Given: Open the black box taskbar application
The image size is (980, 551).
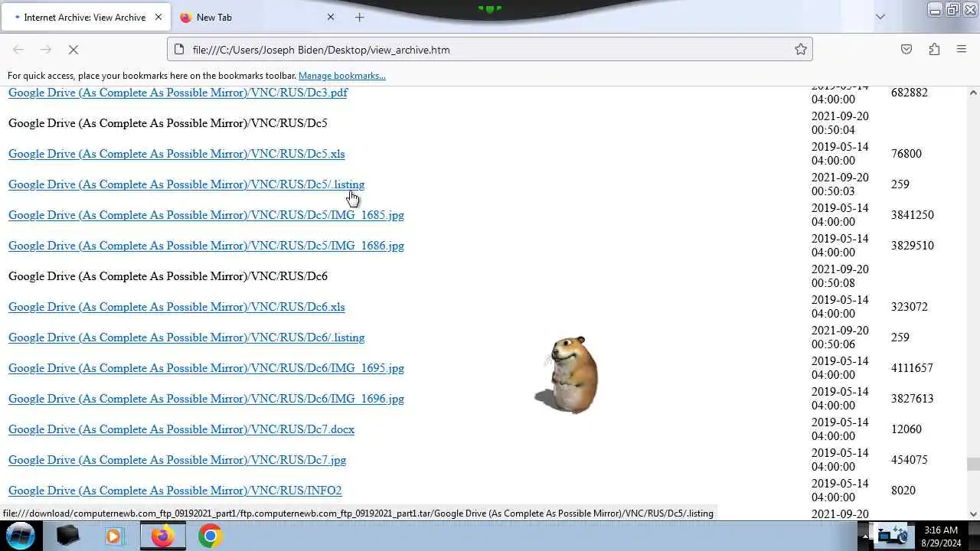Looking at the screenshot, I should [x=67, y=536].
